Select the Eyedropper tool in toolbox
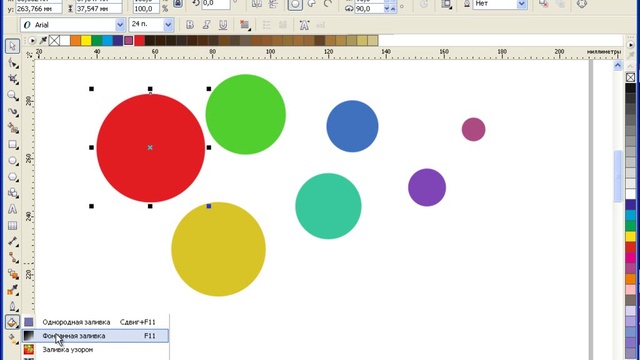Screen dimensions: 640x360 click(x=13, y=290)
